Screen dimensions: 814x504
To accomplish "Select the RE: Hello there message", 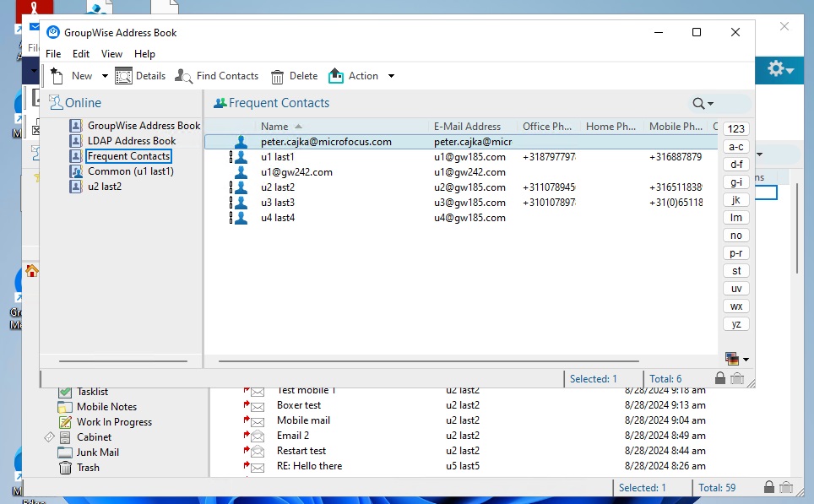I will [309, 466].
